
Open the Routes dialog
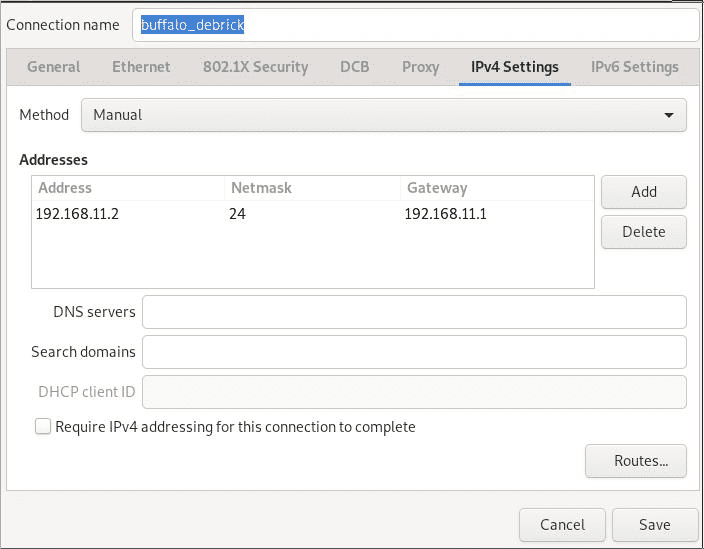point(636,461)
